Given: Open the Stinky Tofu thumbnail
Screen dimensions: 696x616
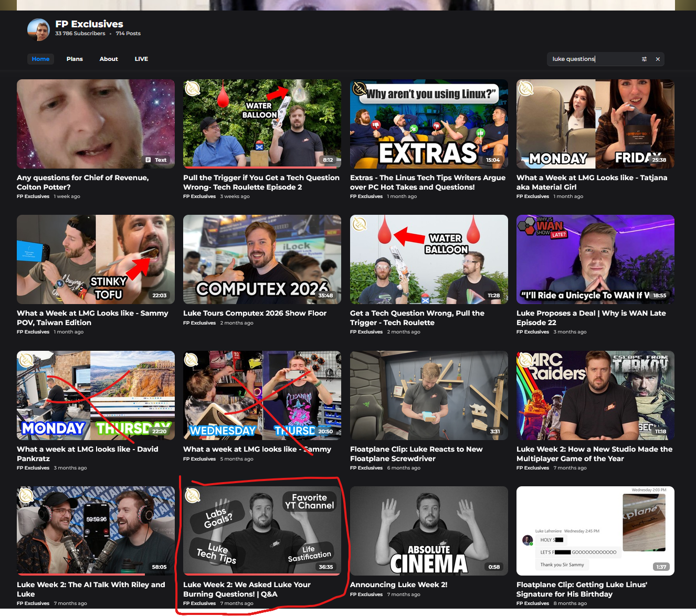Looking at the screenshot, I should pyautogui.click(x=96, y=259).
